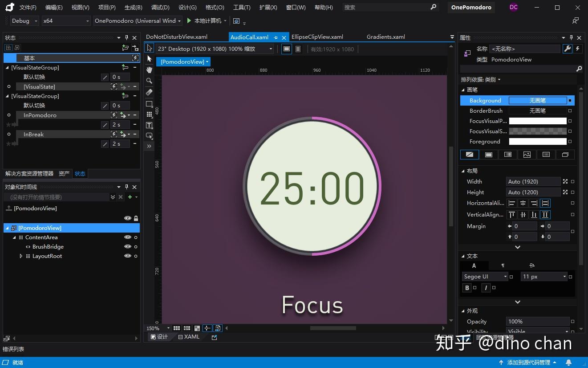
Task: Open the 调试(D) menu
Action: (x=160, y=7)
